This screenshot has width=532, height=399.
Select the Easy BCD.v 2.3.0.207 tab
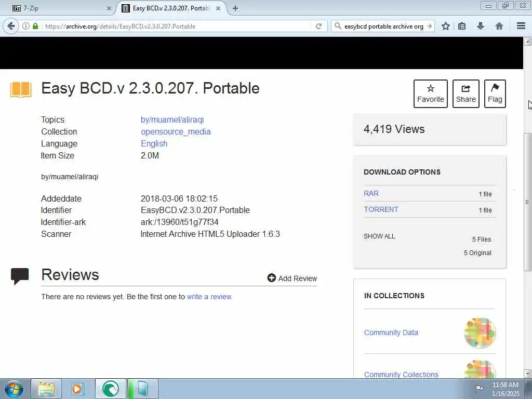(x=171, y=8)
